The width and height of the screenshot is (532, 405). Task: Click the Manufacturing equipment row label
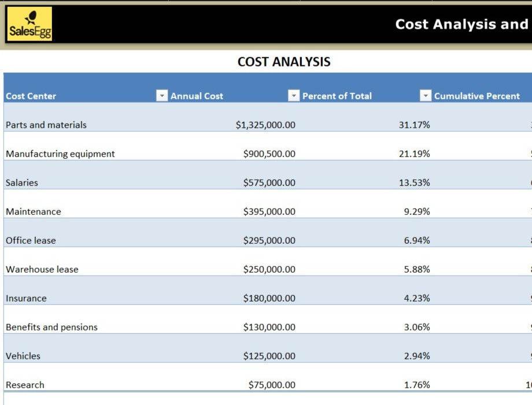coord(60,154)
